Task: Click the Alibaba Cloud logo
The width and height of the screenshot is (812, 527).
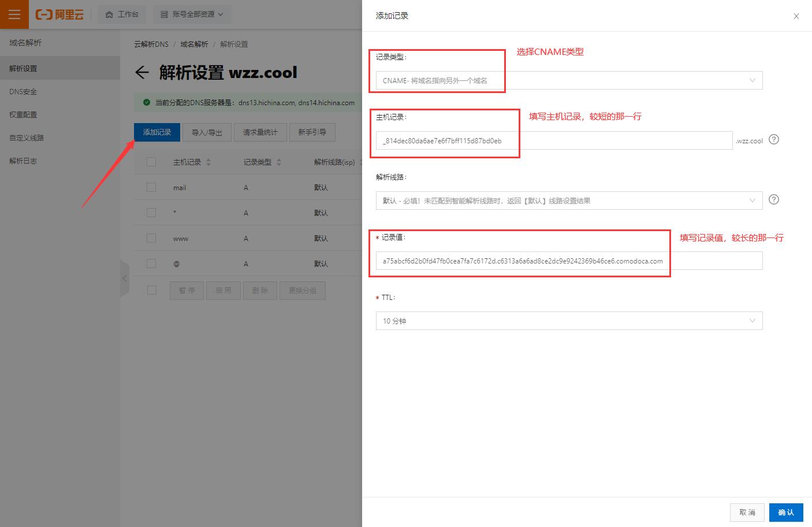Action: pyautogui.click(x=59, y=14)
